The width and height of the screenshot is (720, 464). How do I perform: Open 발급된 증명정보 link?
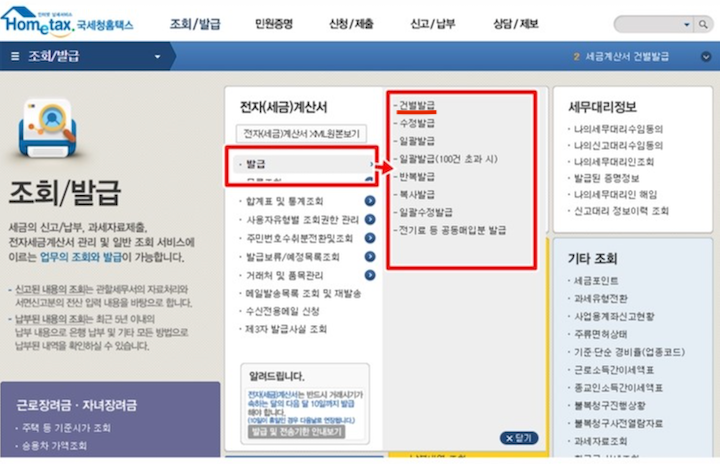(x=606, y=178)
